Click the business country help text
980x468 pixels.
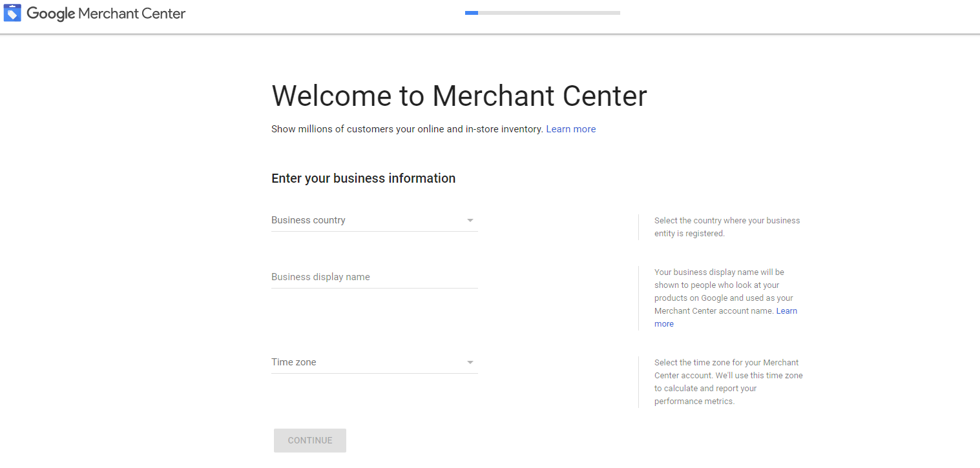tap(727, 227)
